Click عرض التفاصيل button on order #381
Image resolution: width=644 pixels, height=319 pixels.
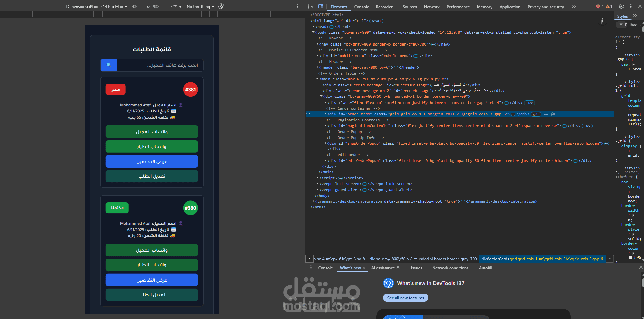(152, 161)
